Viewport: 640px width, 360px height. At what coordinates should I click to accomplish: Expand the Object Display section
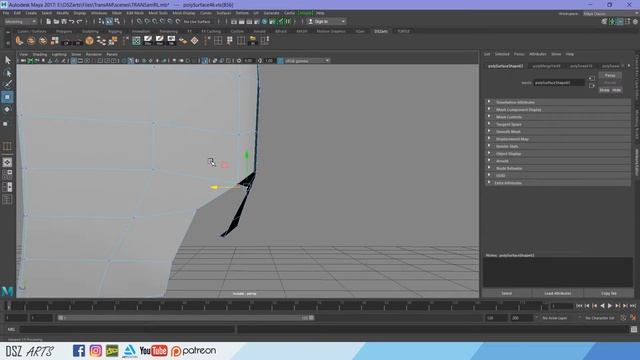(x=557, y=153)
